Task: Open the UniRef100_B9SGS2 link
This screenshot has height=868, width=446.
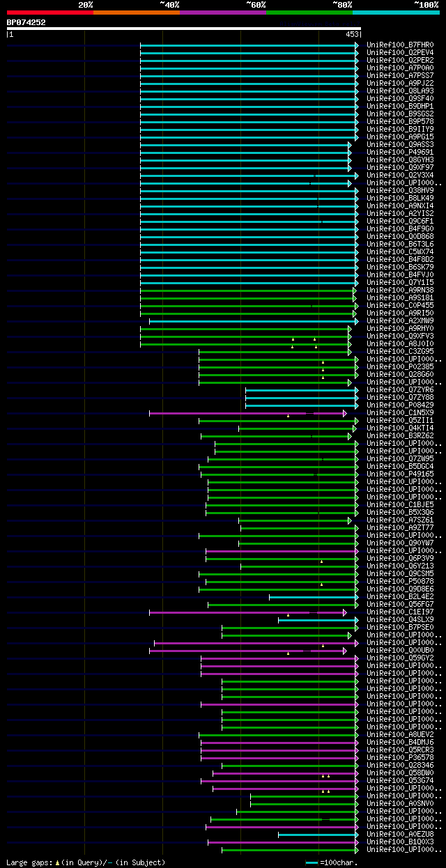Action: pos(400,114)
